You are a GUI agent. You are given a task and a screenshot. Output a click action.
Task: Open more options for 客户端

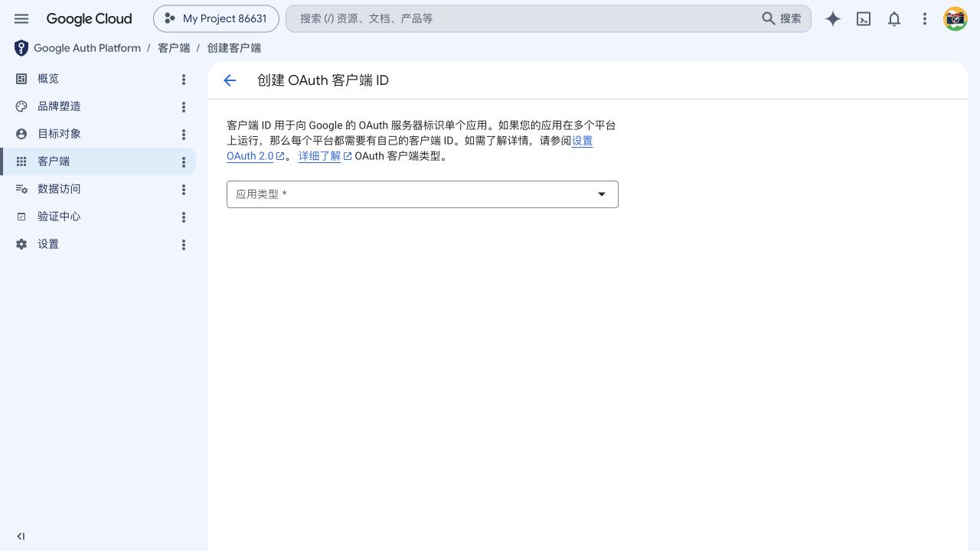click(x=184, y=162)
